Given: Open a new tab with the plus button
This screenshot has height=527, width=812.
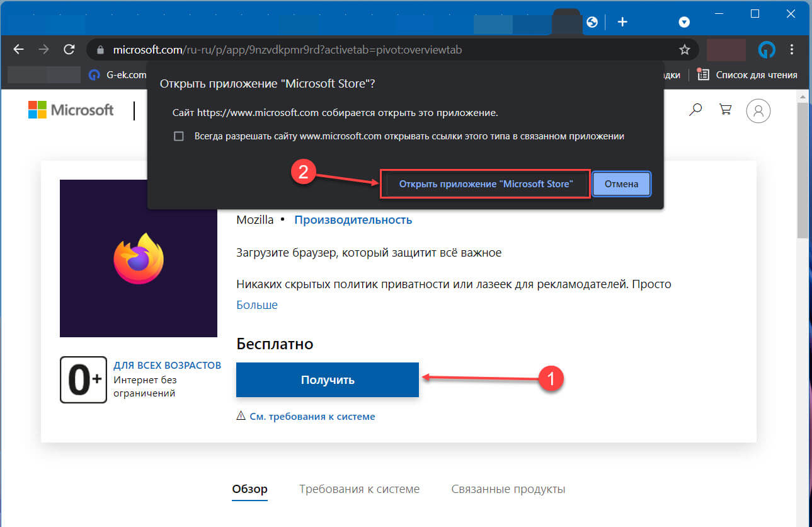Looking at the screenshot, I should pyautogui.click(x=622, y=22).
